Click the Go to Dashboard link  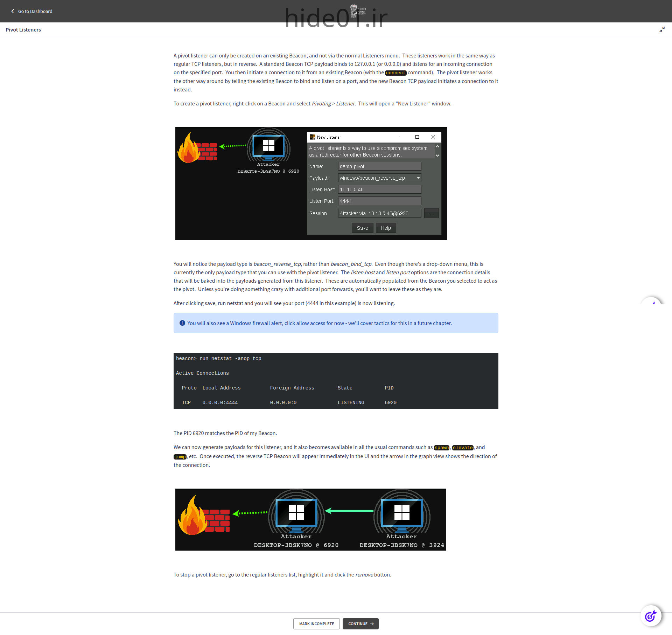click(x=35, y=11)
